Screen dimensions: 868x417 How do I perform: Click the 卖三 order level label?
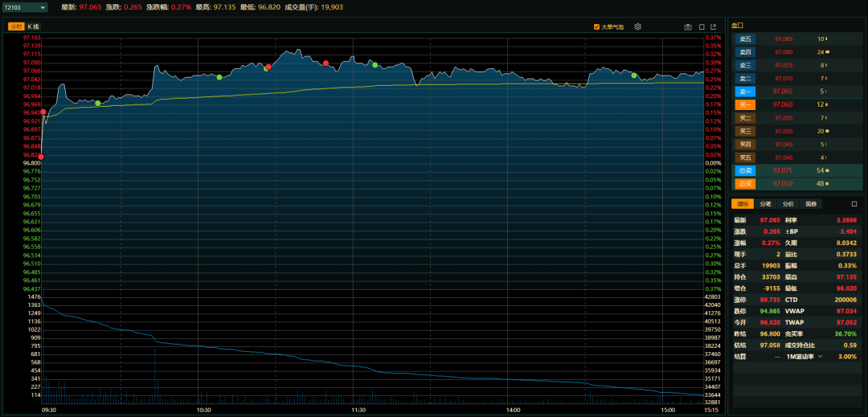(745, 65)
